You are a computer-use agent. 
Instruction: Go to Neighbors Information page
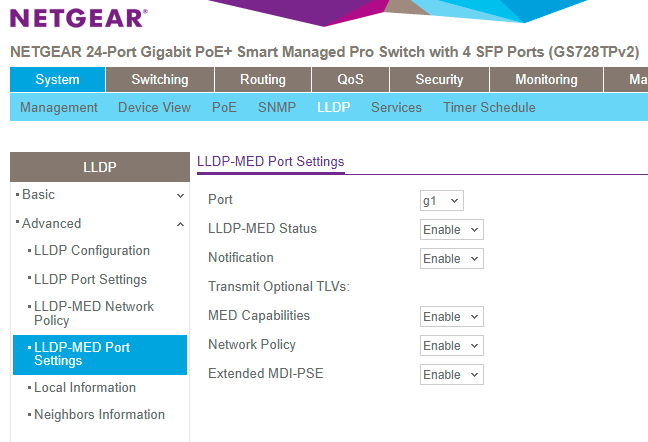coord(99,415)
